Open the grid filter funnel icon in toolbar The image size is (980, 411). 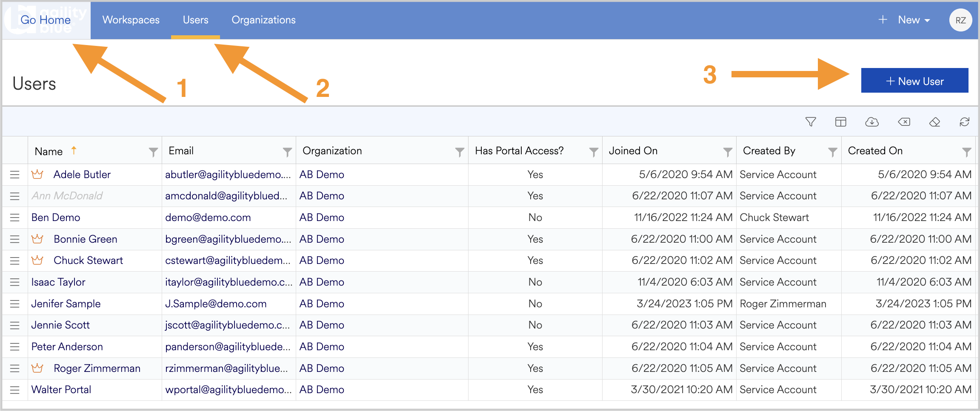pyautogui.click(x=811, y=122)
